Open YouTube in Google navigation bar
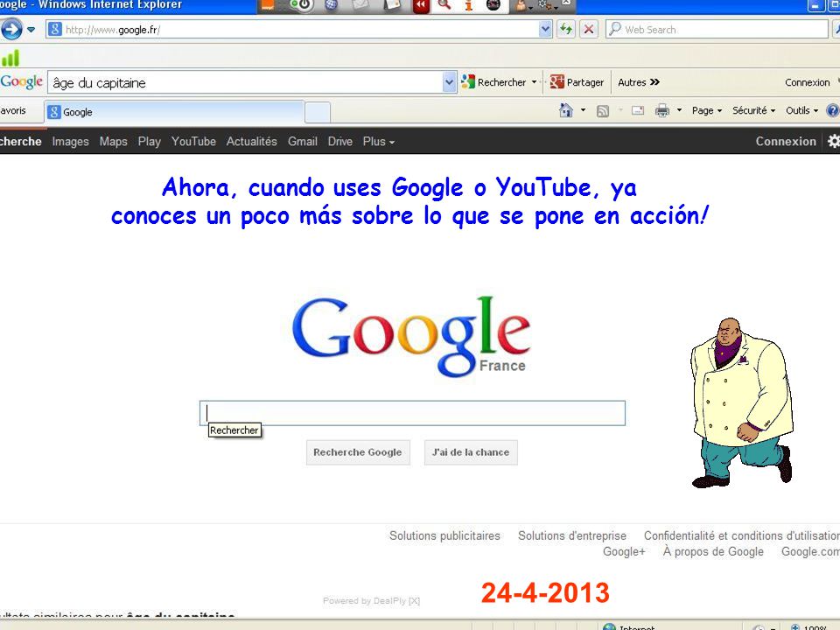Image resolution: width=840 pixels, height=630 pixels. pos(193,142)
